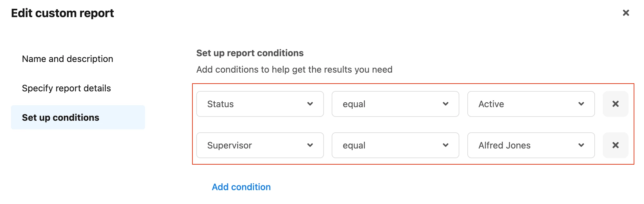Select the Set up conditions step
Screen dimensions: 644x204
(x=78, y=117)
